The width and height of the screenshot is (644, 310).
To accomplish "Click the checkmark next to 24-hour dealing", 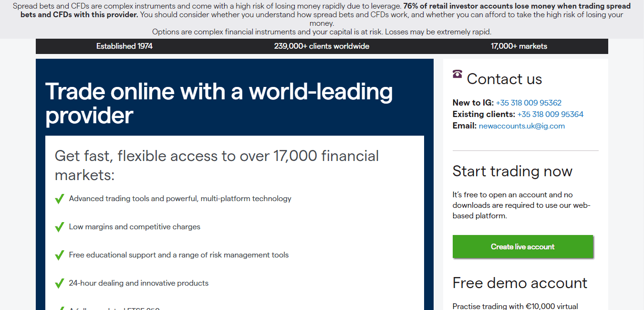I will click(60, 283).
